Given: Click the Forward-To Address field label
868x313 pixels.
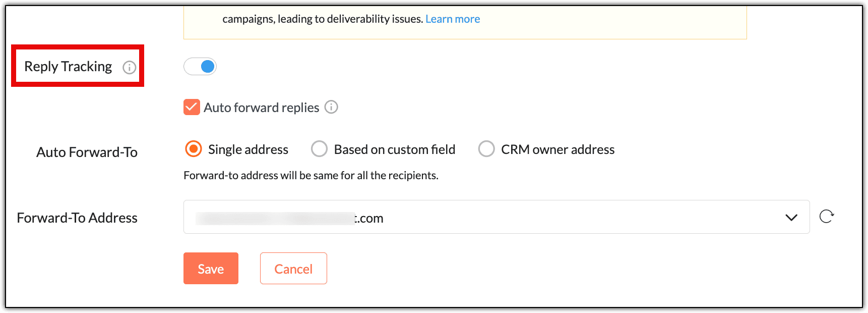Looking at the screenshot, I should [77, 218].
